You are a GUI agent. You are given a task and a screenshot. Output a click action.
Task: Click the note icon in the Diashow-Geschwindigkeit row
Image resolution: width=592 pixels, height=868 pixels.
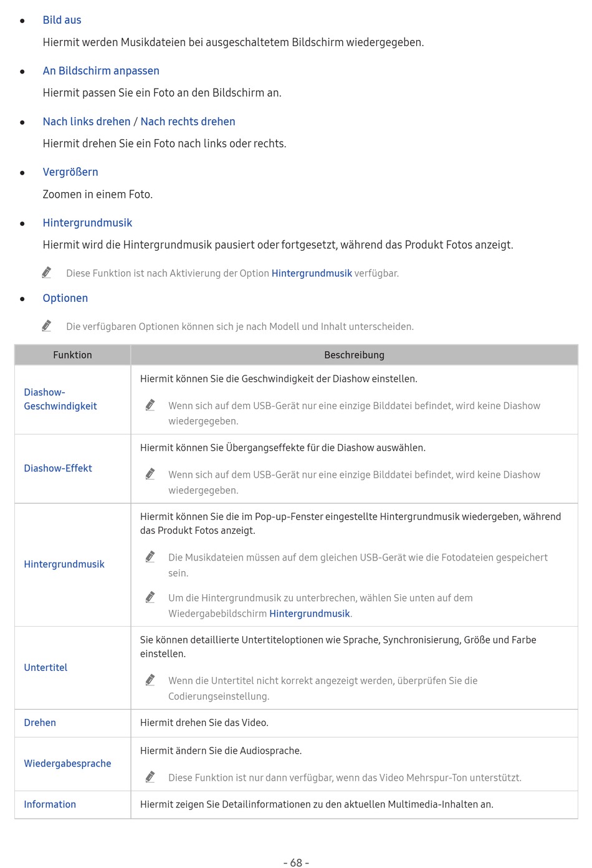click(150, 405)
